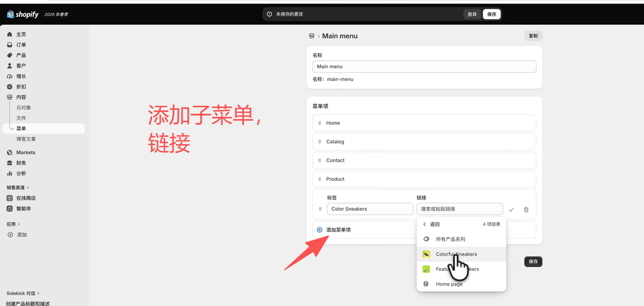Open the 财务 finance icon

[10, 163]
